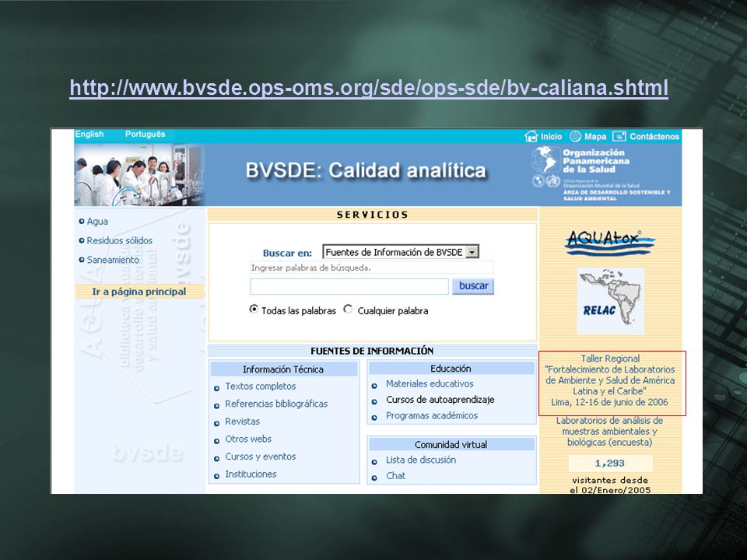Open Cursos y eventos link

261,457
